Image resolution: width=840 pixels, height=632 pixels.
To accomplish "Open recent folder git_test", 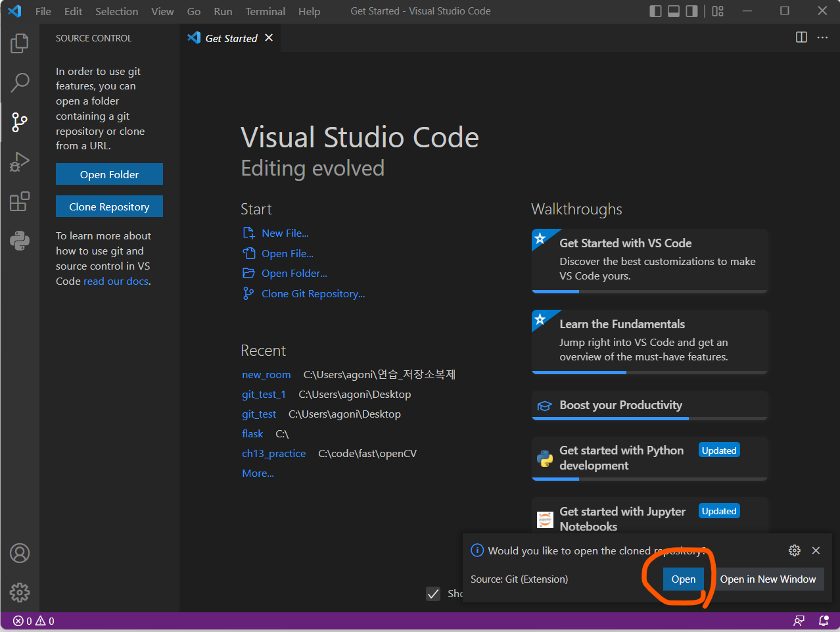I will [259, 414].
